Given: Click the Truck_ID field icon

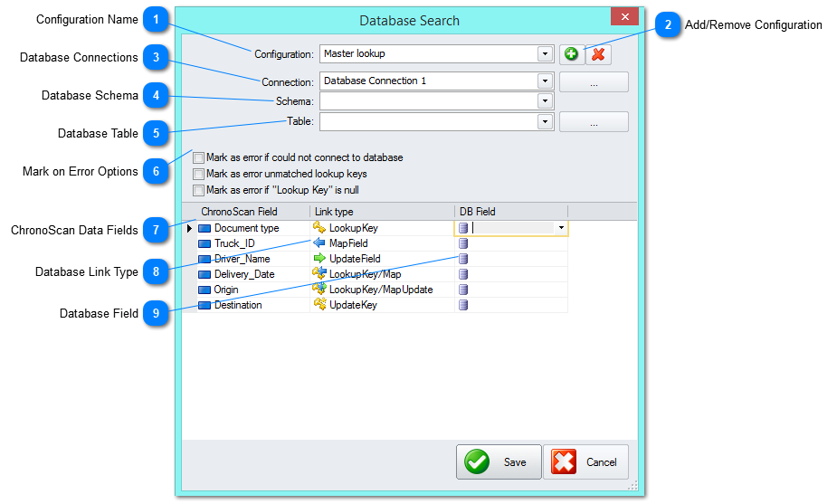Looking at the screenshot, I should (x=204, y=244).
